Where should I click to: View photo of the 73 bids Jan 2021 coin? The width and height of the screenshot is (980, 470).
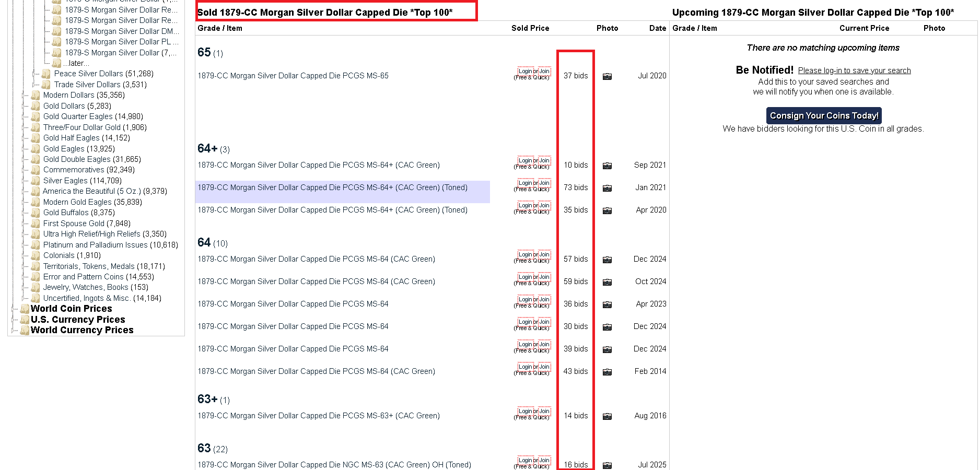[x=607, y=188]
